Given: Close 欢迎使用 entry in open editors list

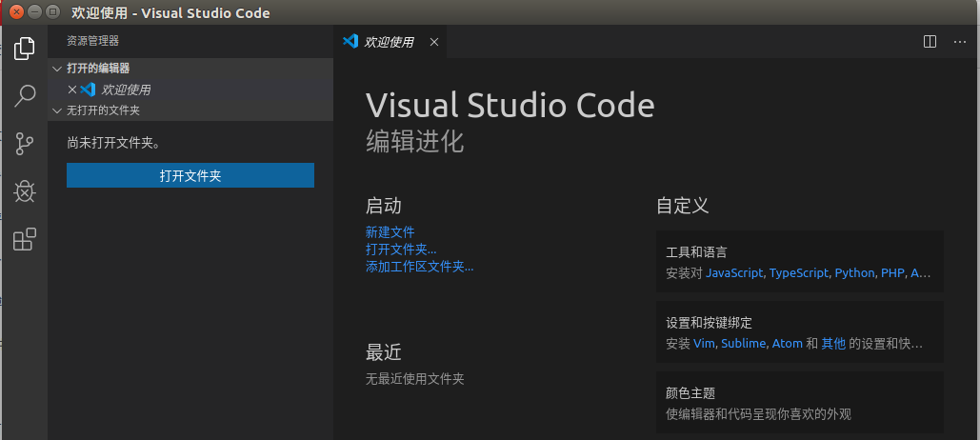Looking at the screenshot, I should (x=71, y=90).
